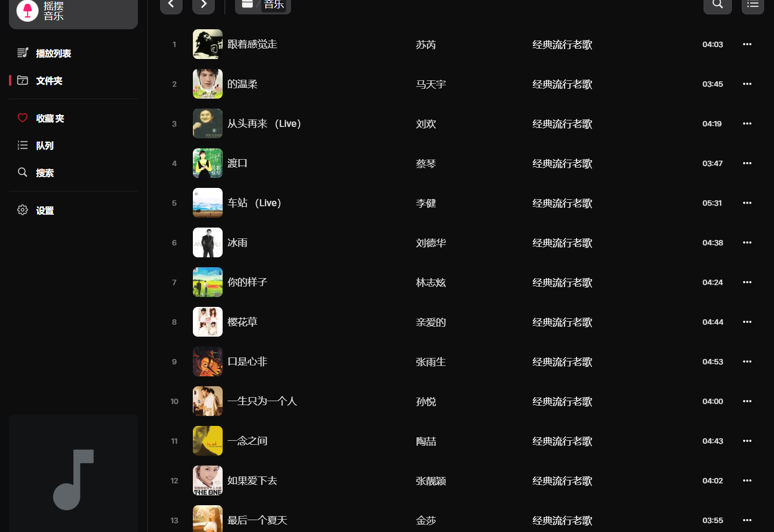Click the app logo 摇摆音乐
The width and height of the screenshot is (774, 532).
73,11
